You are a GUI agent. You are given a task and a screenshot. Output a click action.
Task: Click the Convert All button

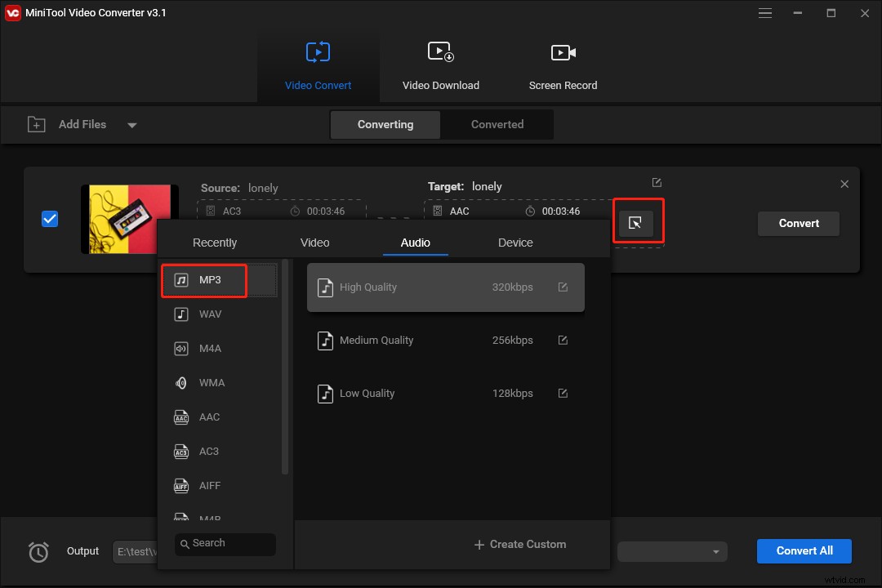click(804, 551)
